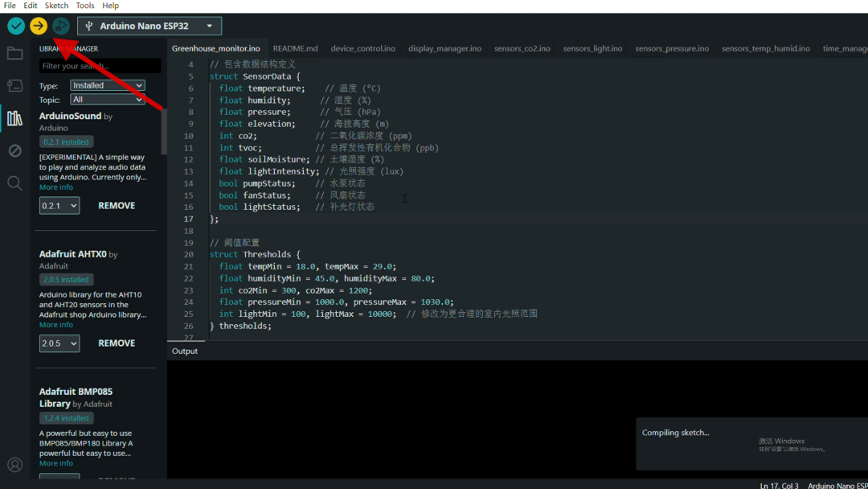Click the library list vertical scrollbar
Image resolution: width=868 pixels, height=489 pixels.
tap(164, 133)
